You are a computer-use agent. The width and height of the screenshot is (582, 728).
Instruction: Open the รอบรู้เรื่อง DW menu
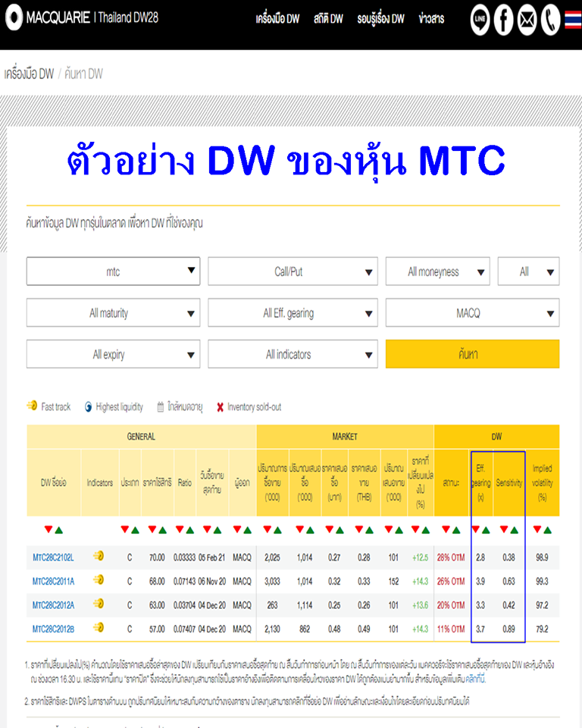click(x=380, y=19)
